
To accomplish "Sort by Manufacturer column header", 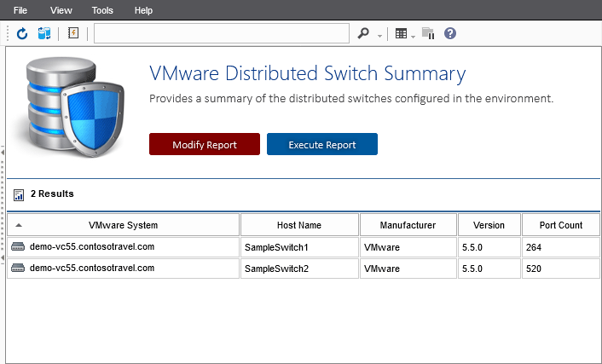I will [x=408, y=225].
